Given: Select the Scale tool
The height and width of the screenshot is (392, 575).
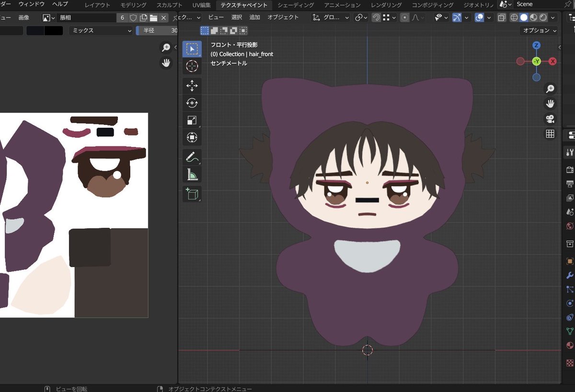Looking at the screenshot, I should (x=192, y=121).
